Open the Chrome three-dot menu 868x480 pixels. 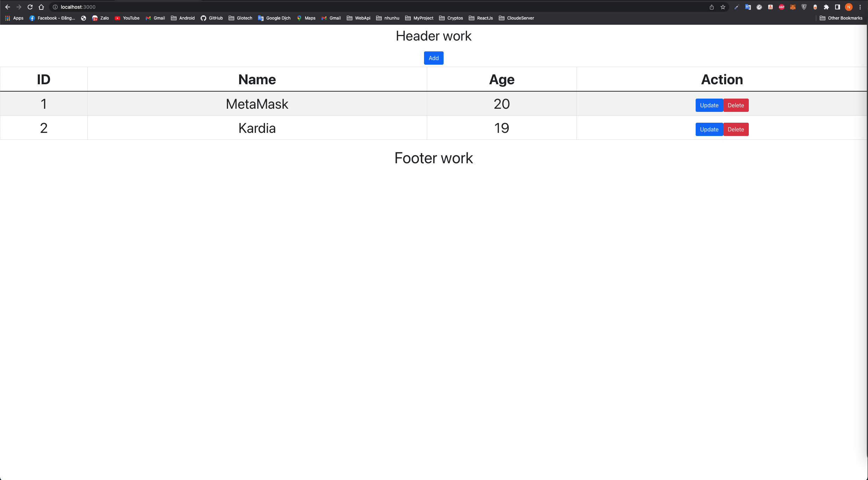pos(860,7)
